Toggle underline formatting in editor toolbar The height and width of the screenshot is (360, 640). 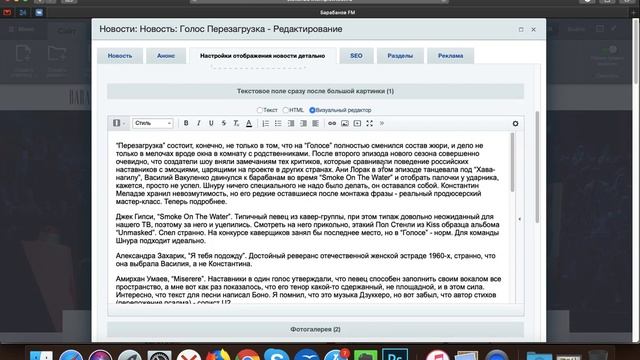211,123
